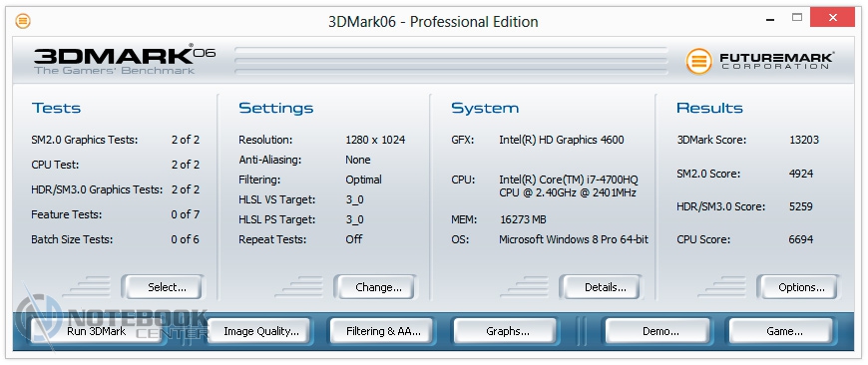Click the HDR/SM3.0 Graphics Tests label
The image size is (868, 365).
97,189
